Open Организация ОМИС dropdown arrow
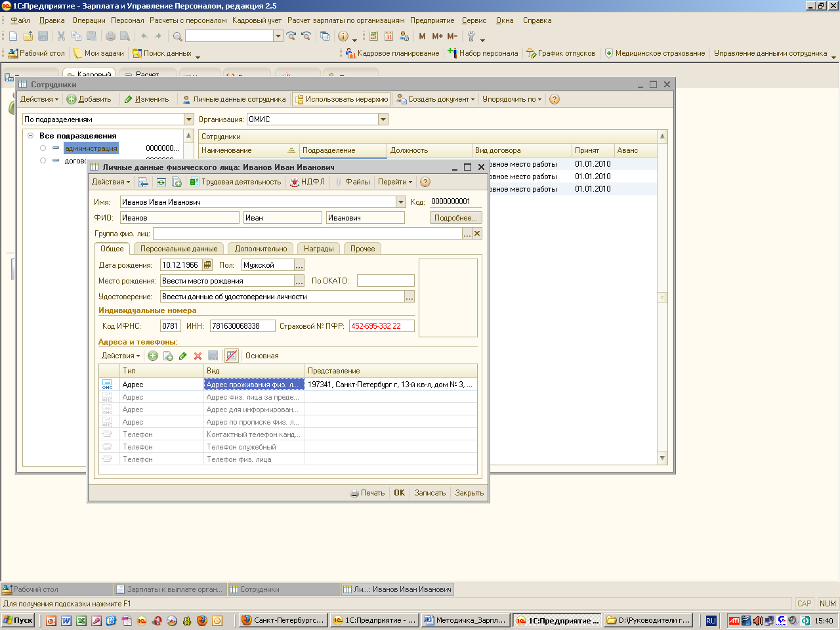840x630 pixels. pyautogui.click(x=383, y=119)
